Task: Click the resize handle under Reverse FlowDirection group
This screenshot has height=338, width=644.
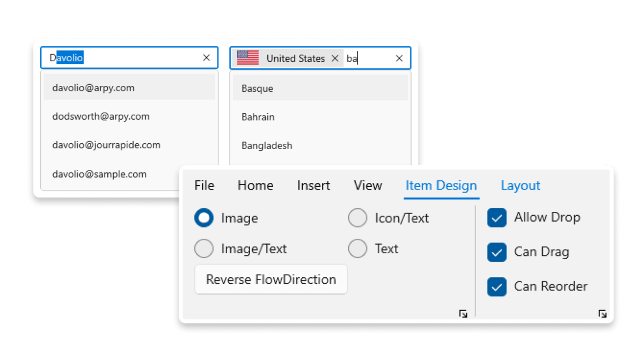Action: 463,313
